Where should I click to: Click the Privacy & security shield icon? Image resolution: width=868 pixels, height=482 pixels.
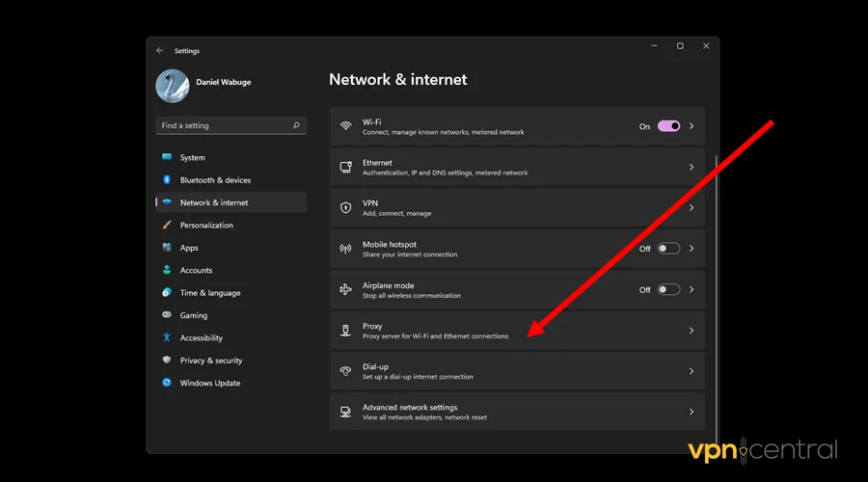pos(167,361)
